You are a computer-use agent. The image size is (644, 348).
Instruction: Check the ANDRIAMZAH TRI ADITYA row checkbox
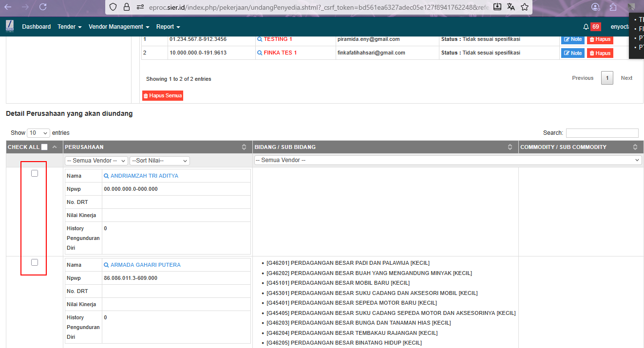pos(35,173)
